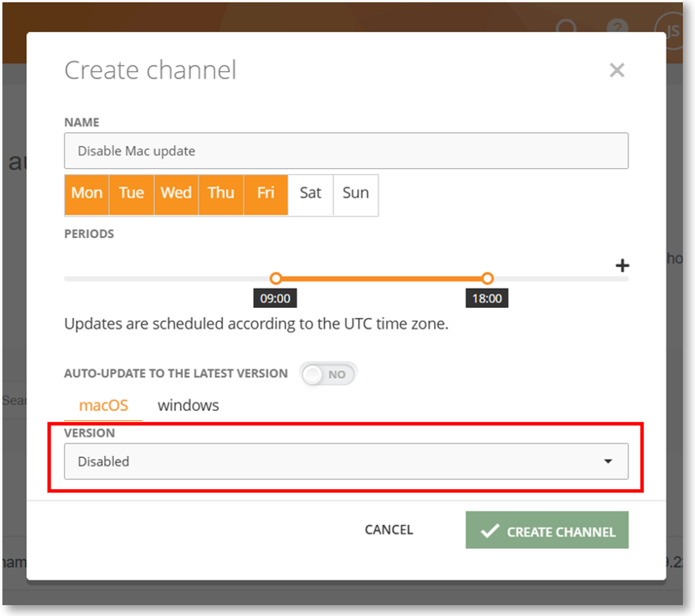The width and height of the screenshot is (695, 616).
Task: Switch to the macOS tab
Action: [103, 405]
